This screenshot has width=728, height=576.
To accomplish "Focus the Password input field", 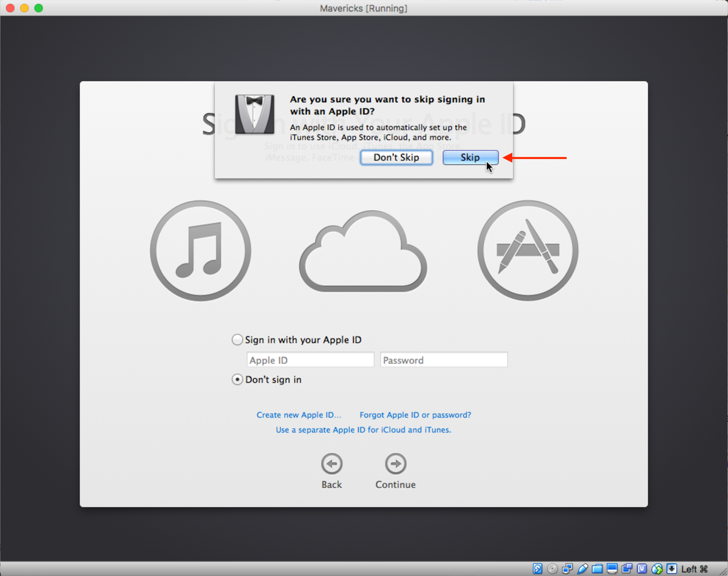I will tap(443, 360).
